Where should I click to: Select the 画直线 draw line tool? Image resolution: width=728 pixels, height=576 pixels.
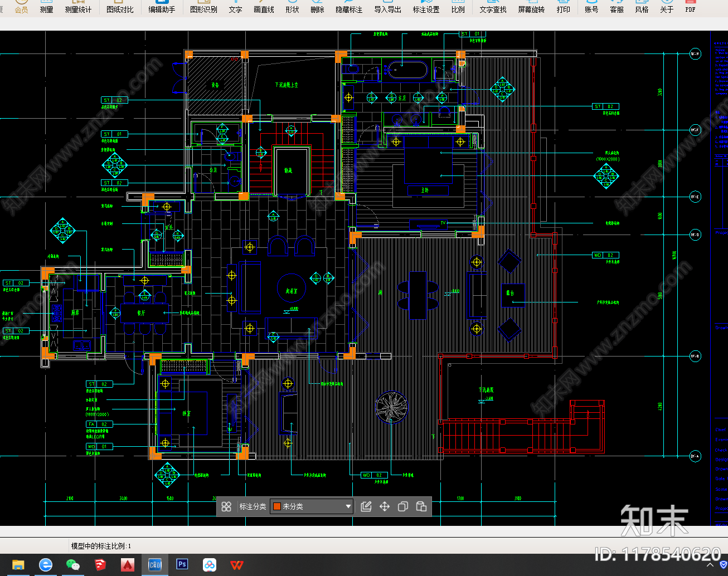tap(264, 7)
